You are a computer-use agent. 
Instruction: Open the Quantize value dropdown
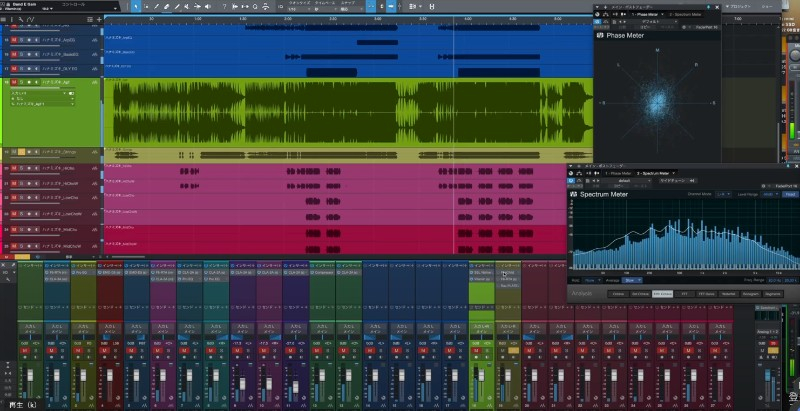click(x=300, y=9)
